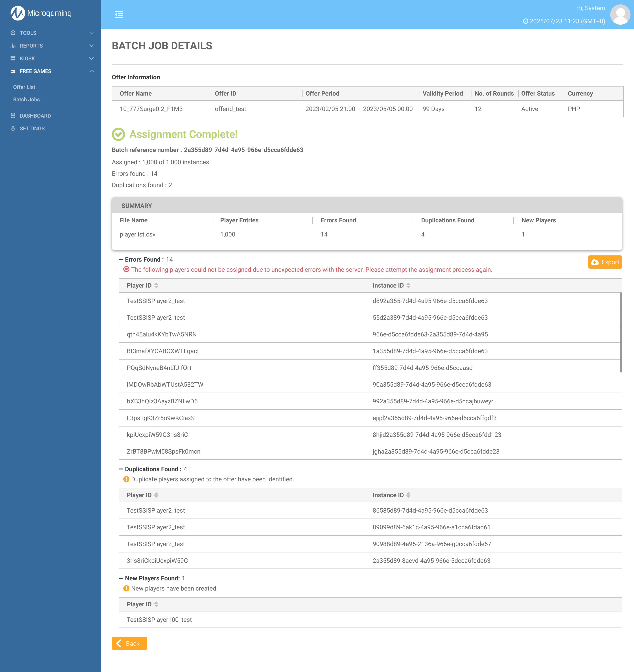634x672 pixels.
Task: Sort errors table by Player ID
Action: click(156, 285)
